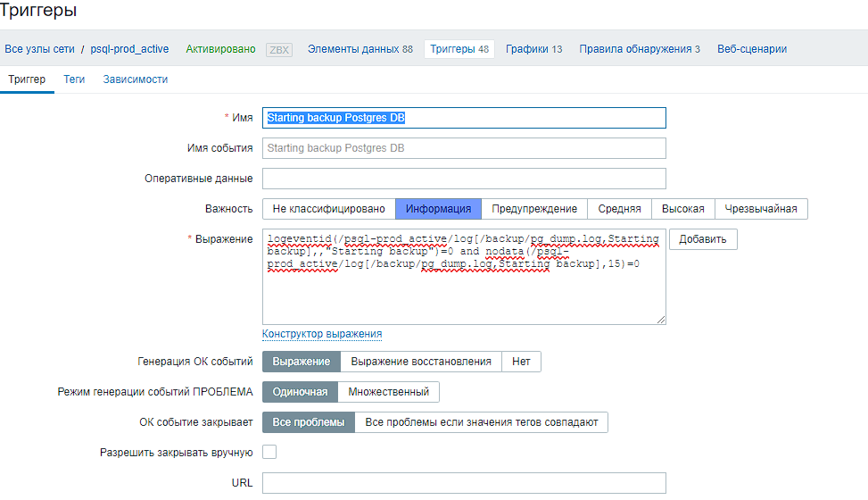Set severity to 'Не классифицировано'
Image resolution: width=868 pixels, height=500 pixels.
click(x=329, y=209)
